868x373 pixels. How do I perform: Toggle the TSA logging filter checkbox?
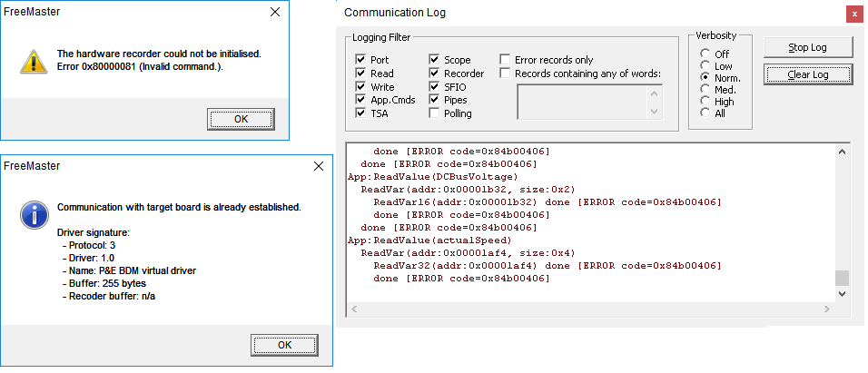[x=361, y=113]
